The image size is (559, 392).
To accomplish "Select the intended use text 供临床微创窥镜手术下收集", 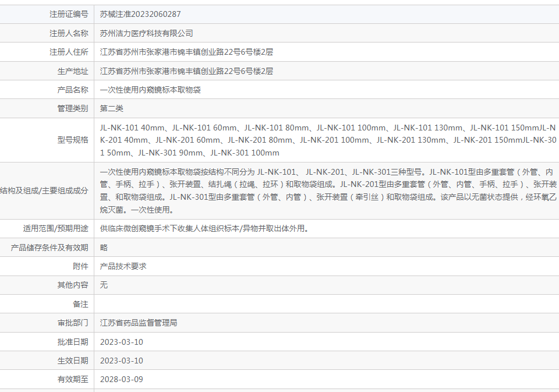I will (204, 229).
